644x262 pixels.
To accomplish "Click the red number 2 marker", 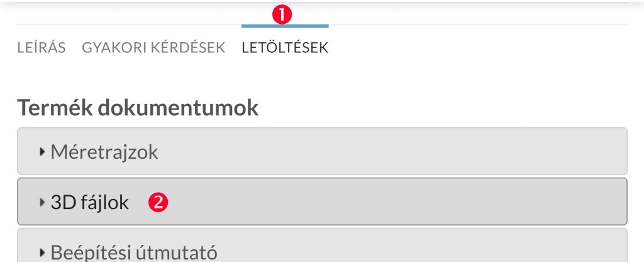I will pos(158,202).
